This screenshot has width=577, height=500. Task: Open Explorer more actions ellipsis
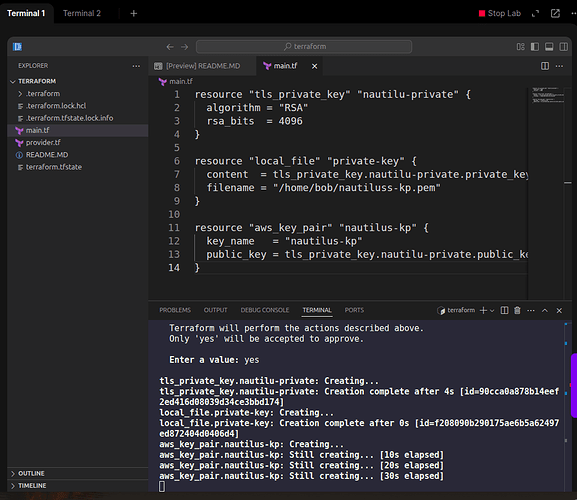point(136,66)
